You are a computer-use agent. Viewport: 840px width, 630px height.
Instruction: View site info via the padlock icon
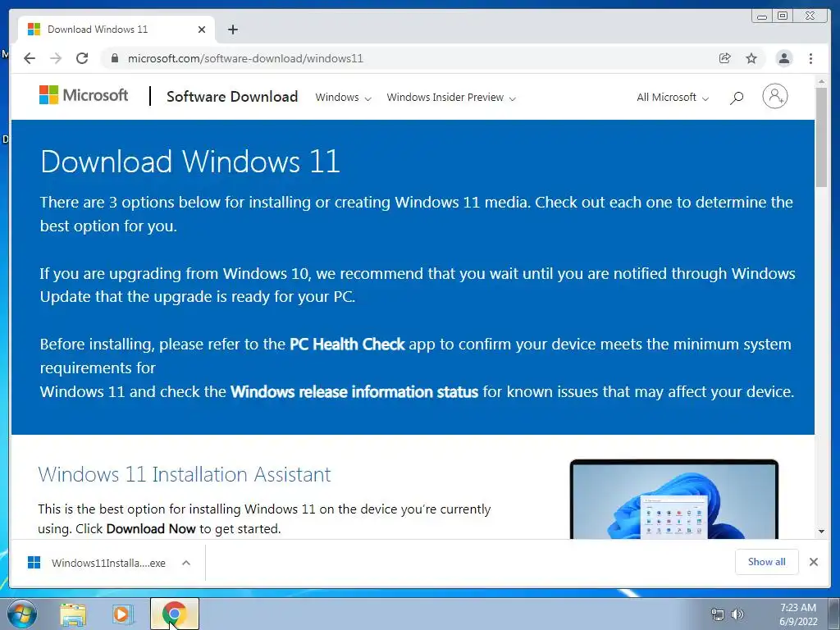click(x=114, y=58)
